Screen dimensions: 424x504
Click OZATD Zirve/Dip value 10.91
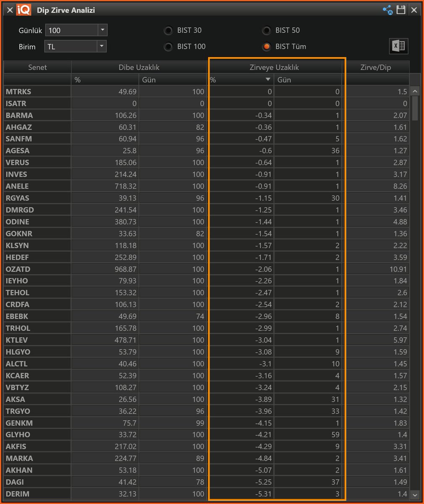click(398, 269)
